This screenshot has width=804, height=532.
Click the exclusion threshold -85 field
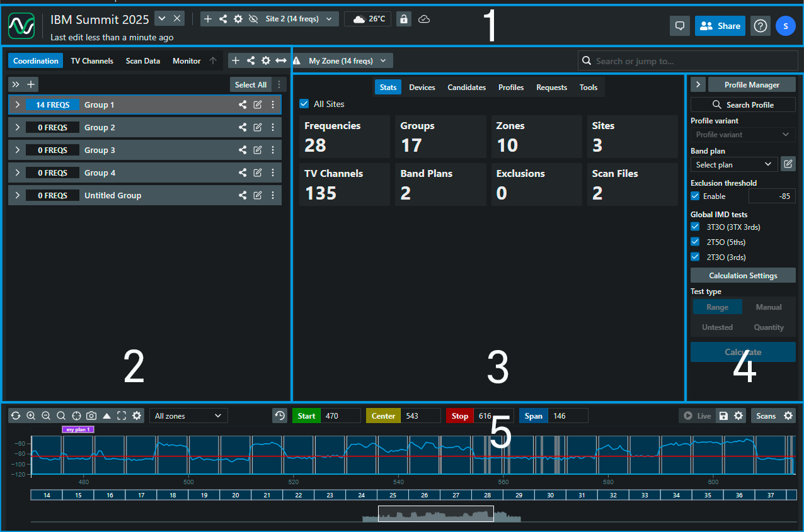pos(772,196)
